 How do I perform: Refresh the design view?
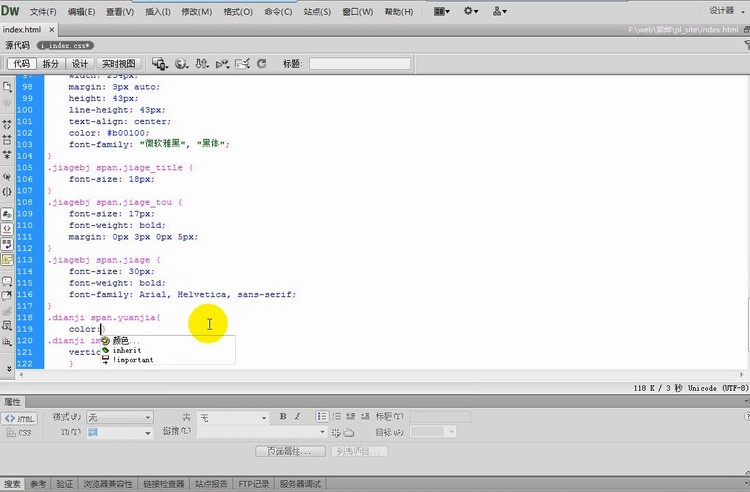coord(262,64)
